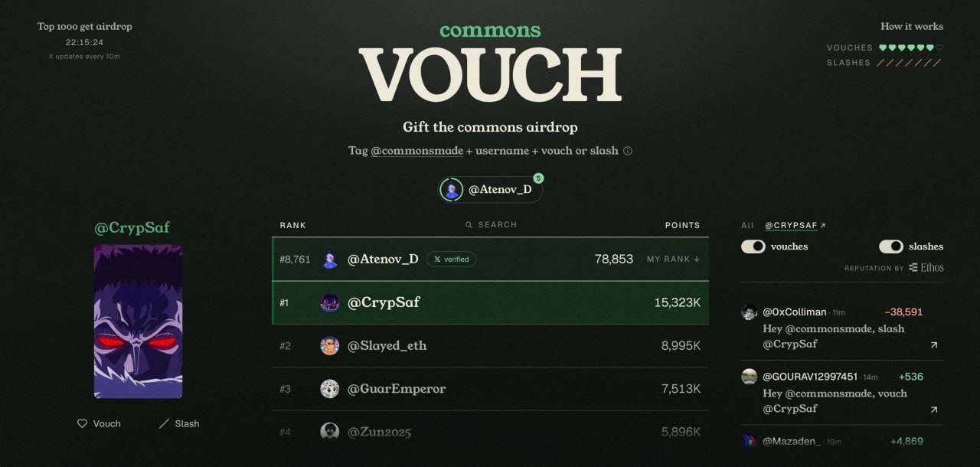Click the info icon beside vouch or slash
The height and width of the screenshot is (467, 980).
coord(628,151)
